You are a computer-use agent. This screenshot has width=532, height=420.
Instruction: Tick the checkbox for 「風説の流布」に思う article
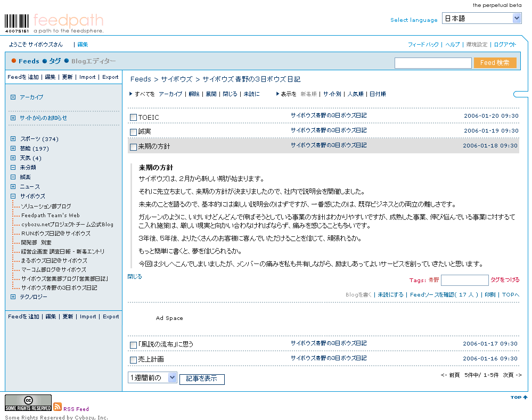133,345
